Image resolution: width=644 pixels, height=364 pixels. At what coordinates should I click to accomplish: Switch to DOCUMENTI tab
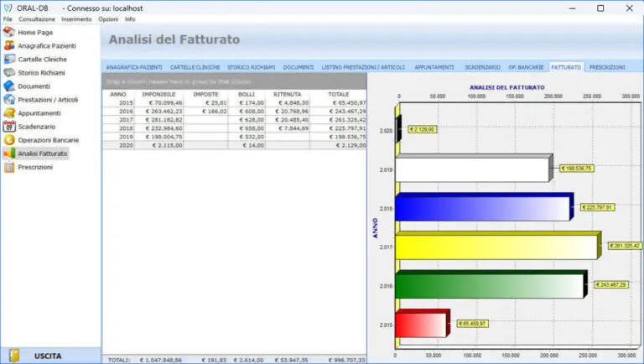point(299,67)
